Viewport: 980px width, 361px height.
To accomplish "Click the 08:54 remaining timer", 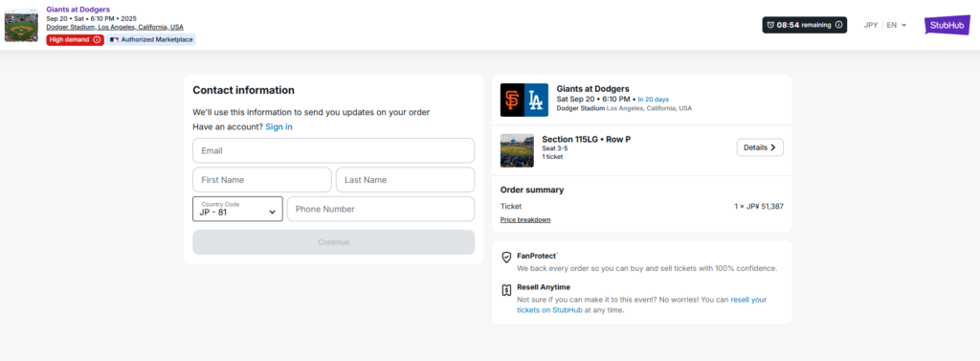I will (x=804, y=25).
